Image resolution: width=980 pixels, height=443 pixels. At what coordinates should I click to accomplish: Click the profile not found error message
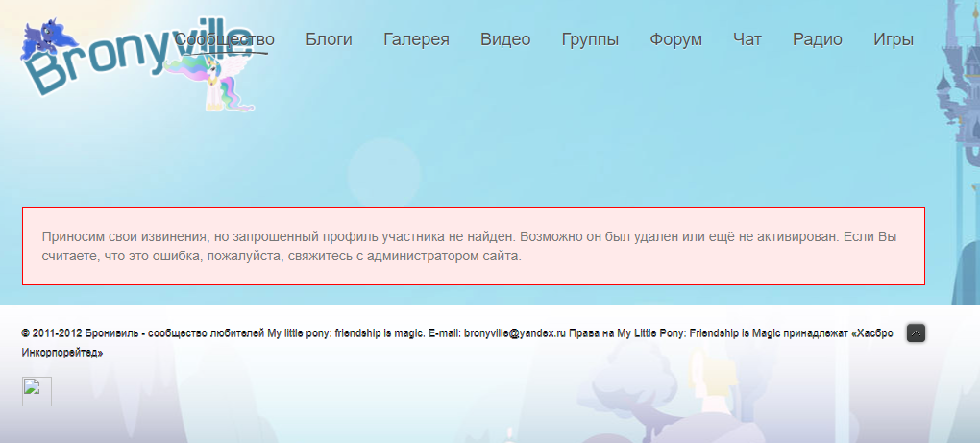click(x=473, y=246)
